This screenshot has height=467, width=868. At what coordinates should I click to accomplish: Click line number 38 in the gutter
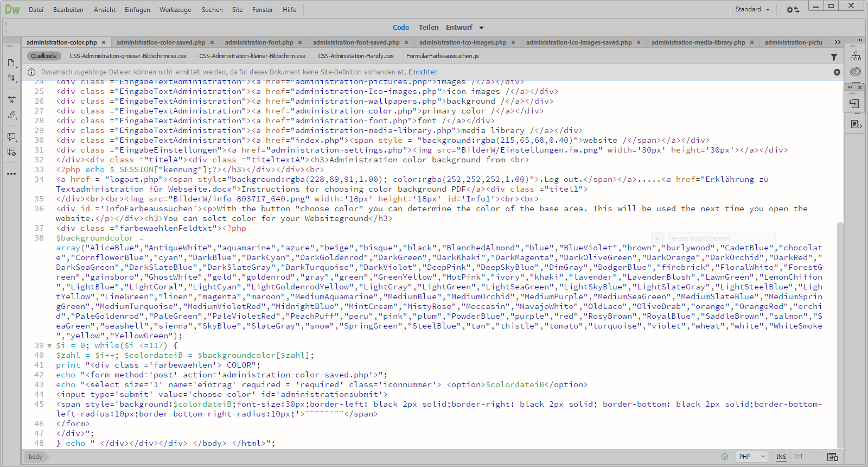pos(39,238)
